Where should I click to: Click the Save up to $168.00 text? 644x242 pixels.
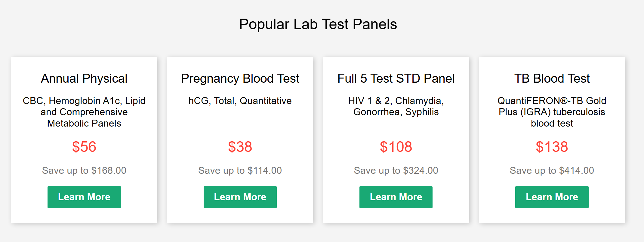pyautogui.click(x=84, y=171)
